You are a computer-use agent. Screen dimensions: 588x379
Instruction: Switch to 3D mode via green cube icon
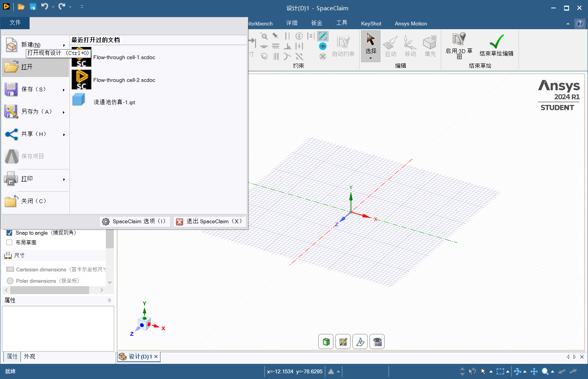(x=325, y=341)
